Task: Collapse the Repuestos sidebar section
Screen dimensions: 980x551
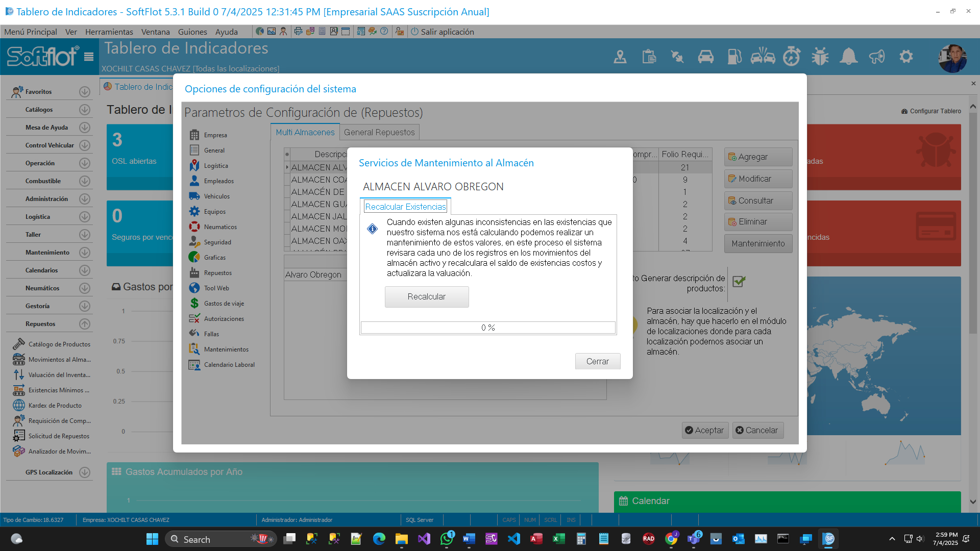Action: coord(85,324)
